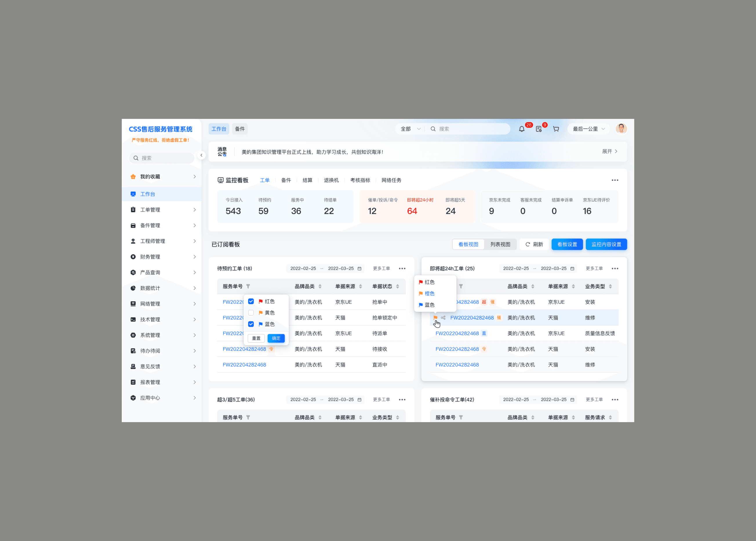Check the 黄色 flag checkbox
The image size is (756, 541).
[251, 313]
